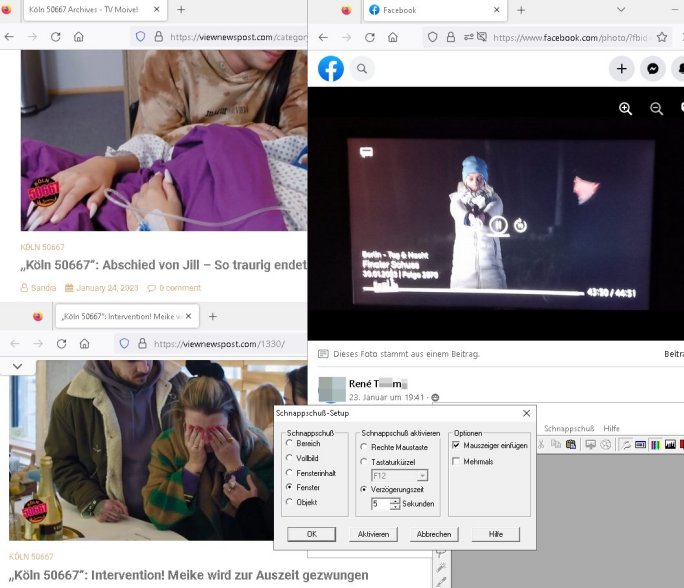Open author Sandra link
Screen dimensions: 684x588
pyautogui.click(x=43, y=288)
